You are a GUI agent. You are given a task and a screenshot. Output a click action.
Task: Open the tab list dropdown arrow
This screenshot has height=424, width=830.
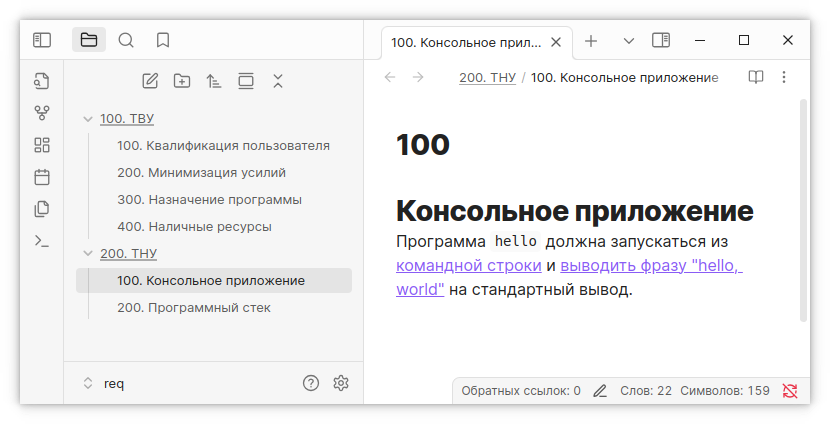(x=628, y=41)
